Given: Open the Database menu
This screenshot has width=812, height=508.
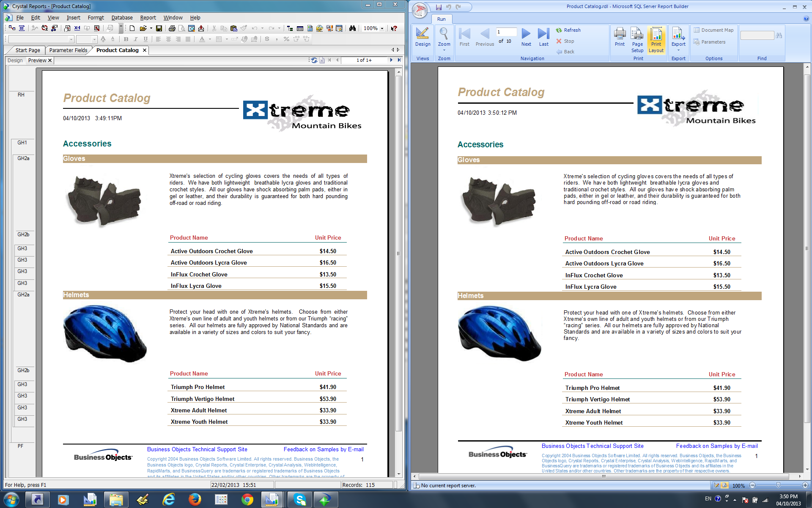Looking at the screenshot, I should [x=122, y=17].
